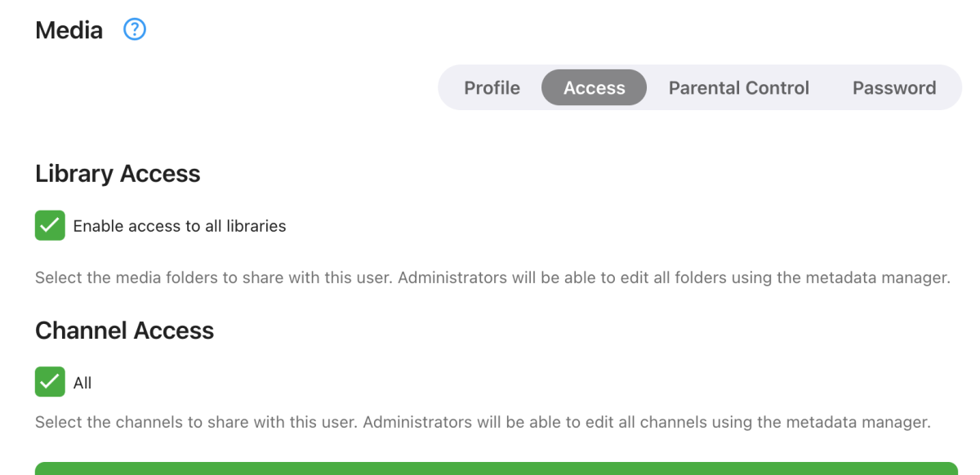The height and width of the screenshot is (475, 980).
Task: Go to the Password tab
Action: (893, 88)
